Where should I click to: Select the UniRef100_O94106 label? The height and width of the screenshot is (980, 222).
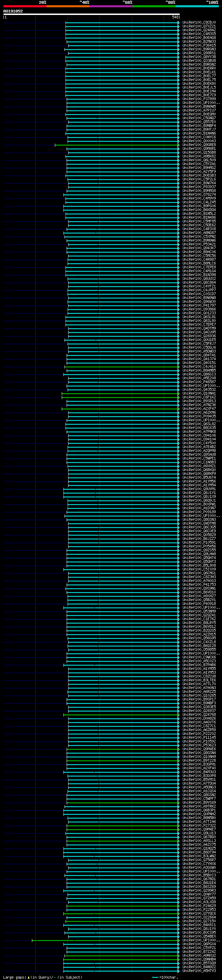[199, 436]
